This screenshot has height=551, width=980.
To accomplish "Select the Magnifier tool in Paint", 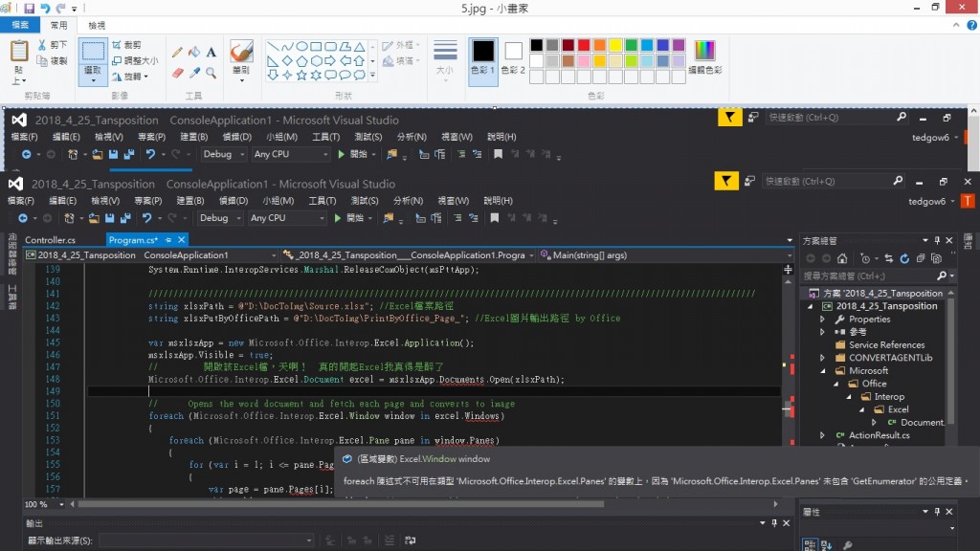I will [x=212, y=73].
